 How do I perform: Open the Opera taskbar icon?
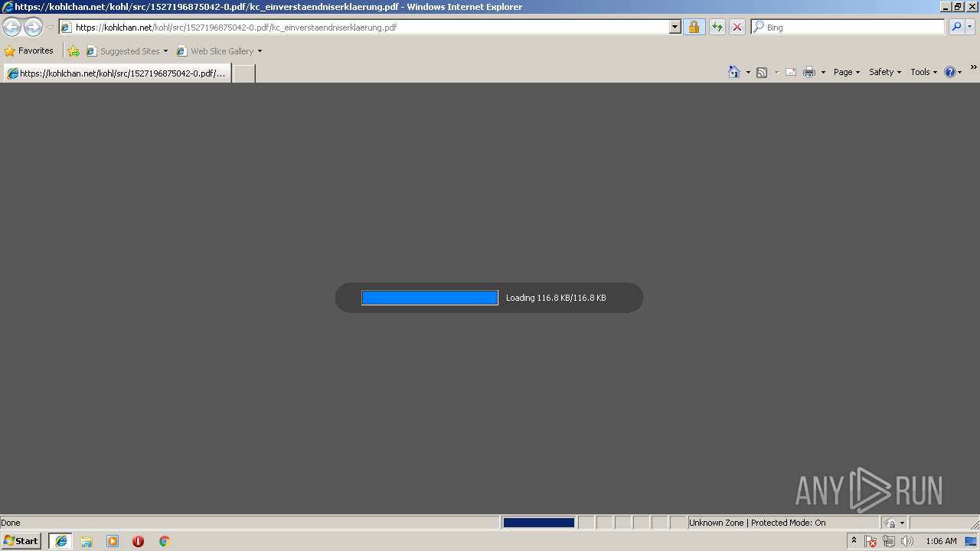click(x=138, y=541)
